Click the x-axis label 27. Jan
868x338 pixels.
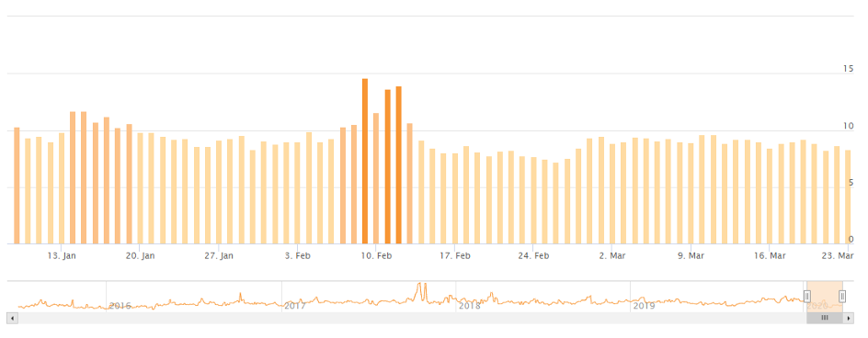219,255
